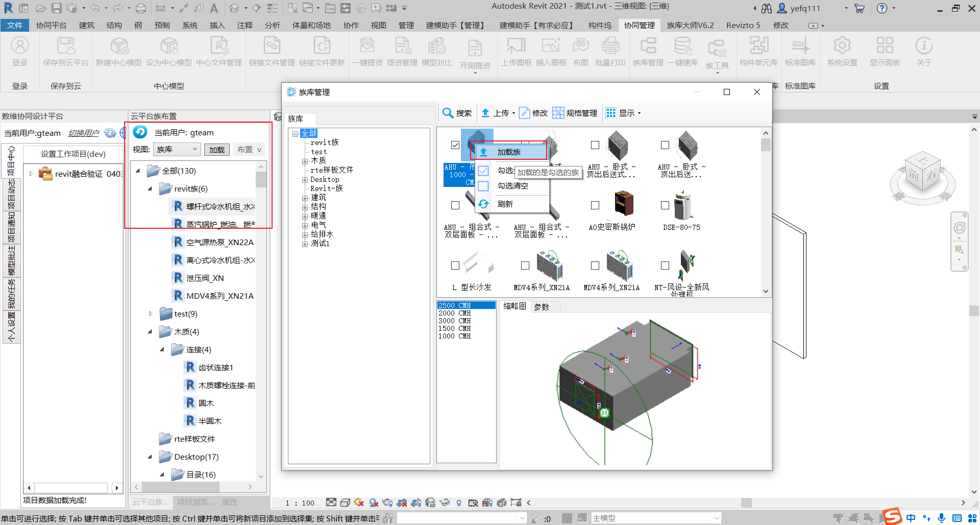Image resolution: width=980 pixels, height=525 pixels.
Task: Collapse the revit族(6) folder
Action: tap(150, 189)
